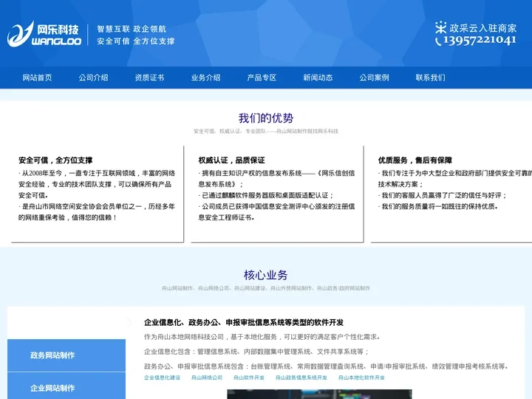Select the 企业网站制作 tab
This screenshot has height=399, width=532.
point(66,386)
